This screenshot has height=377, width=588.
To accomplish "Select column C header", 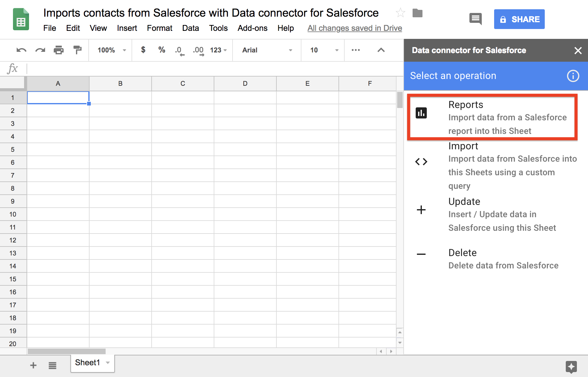I will pos(183,84).
